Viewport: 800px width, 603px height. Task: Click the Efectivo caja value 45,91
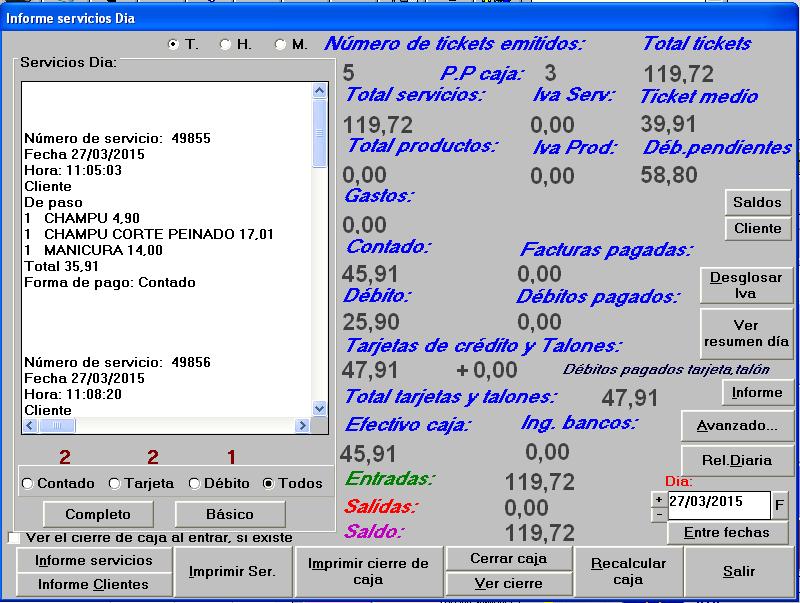[x=368, y=454]
